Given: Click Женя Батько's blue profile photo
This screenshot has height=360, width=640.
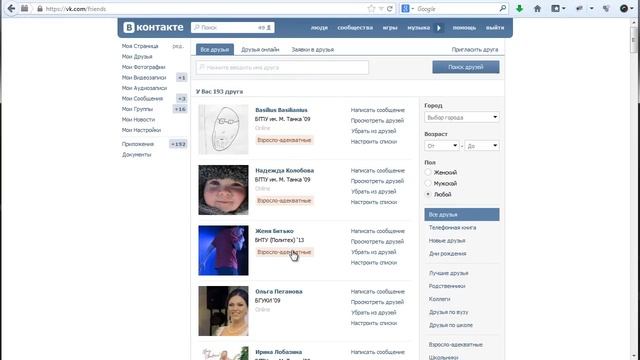Looking at the screenshot, I should tap(223, 250).
